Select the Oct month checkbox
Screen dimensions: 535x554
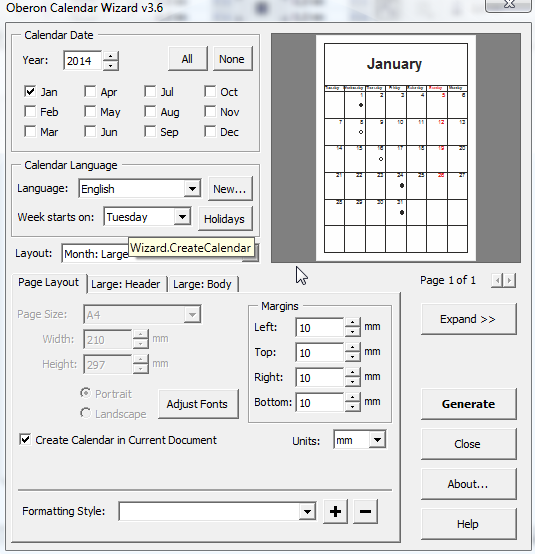[210, 92]
